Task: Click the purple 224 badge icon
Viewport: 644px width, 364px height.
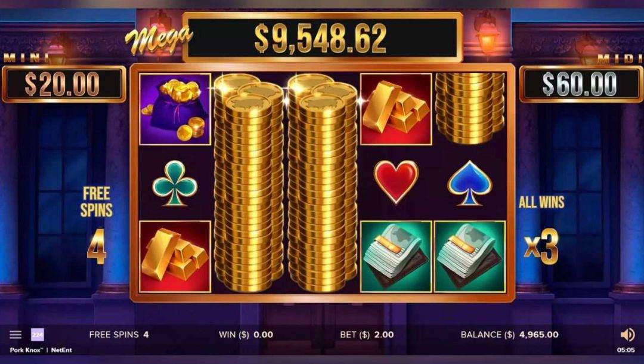Action: pyautogui.click(x=38, y=335)
